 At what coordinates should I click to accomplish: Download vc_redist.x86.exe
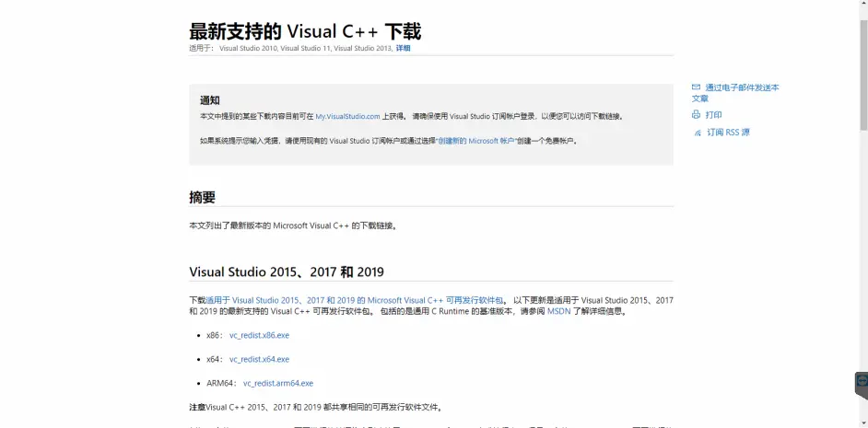point(259,335)
